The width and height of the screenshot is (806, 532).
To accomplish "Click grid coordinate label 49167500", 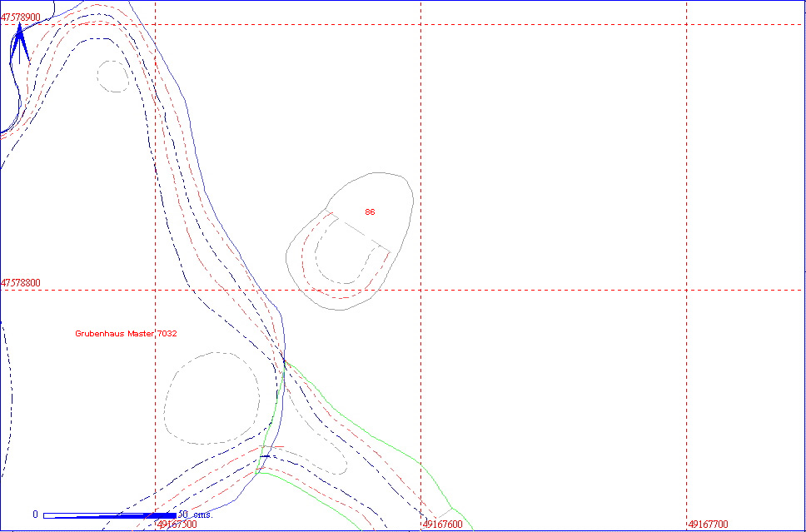I will click(x=177, y=525).
